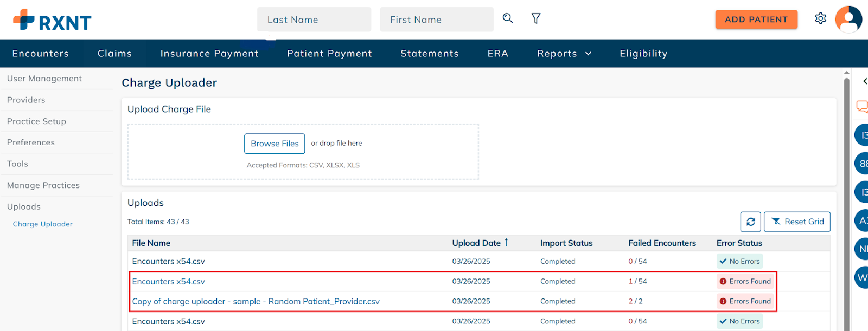Select Charge Uploader in the sidebar
Screen dimensions: 868x331
click(x=43, y=224)
